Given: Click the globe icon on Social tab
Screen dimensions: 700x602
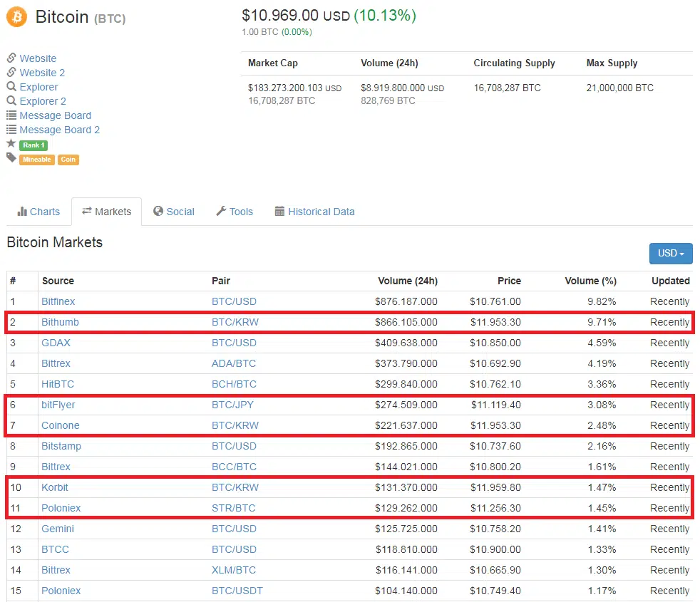Looking at the screenshot, I should (x=158, y=211).
